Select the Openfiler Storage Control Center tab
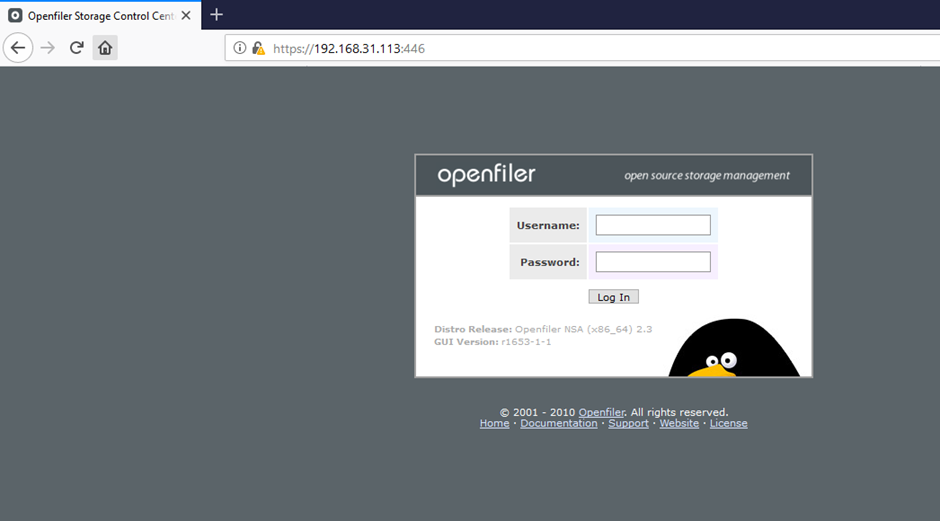This screenshot has width=940, height=521. pos(101,16)
